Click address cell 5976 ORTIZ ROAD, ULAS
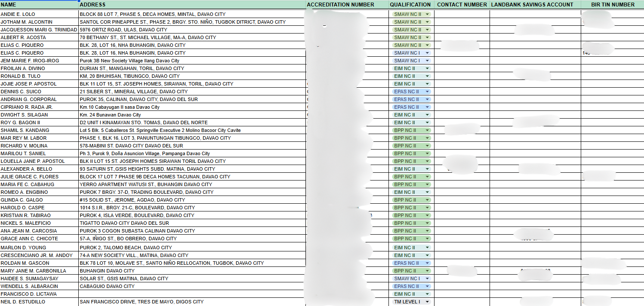The height and width of the screenshot is (306, 644). point(192,30)
